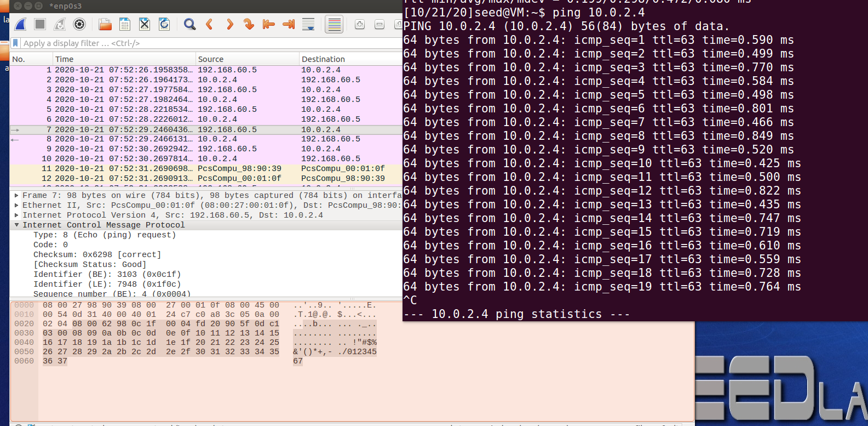Click '10.0.2.4 ping statistics' terminal line
Viewport: 868px width, 426px height.
(516, 314)
